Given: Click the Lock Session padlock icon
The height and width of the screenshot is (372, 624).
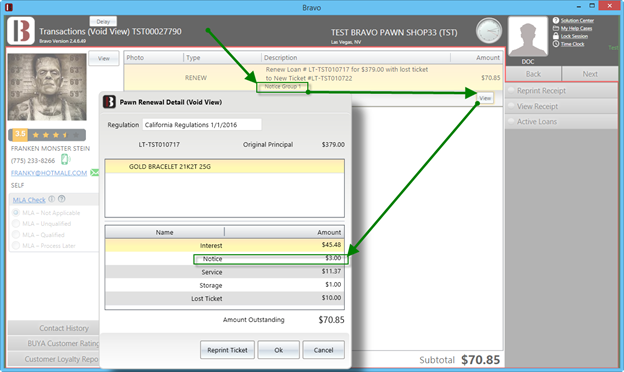Looking at the screenshot, I should [x=556, y=36].
